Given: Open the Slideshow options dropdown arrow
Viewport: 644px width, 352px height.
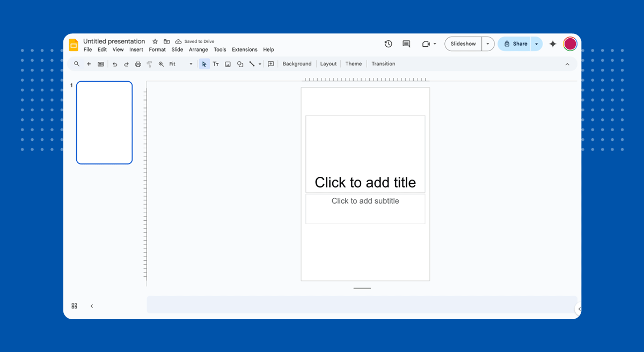Looking at the screenshot, I should coord(488,44).
